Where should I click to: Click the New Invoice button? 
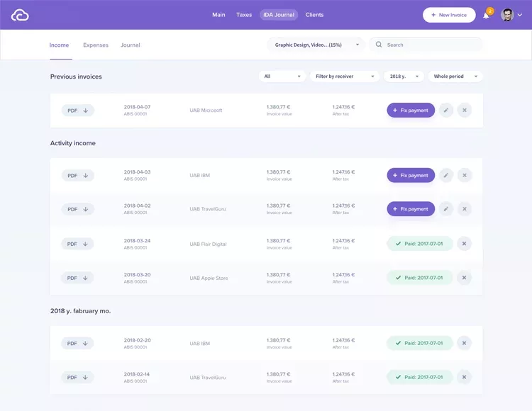pyautogui.click(x=449, y=15)
